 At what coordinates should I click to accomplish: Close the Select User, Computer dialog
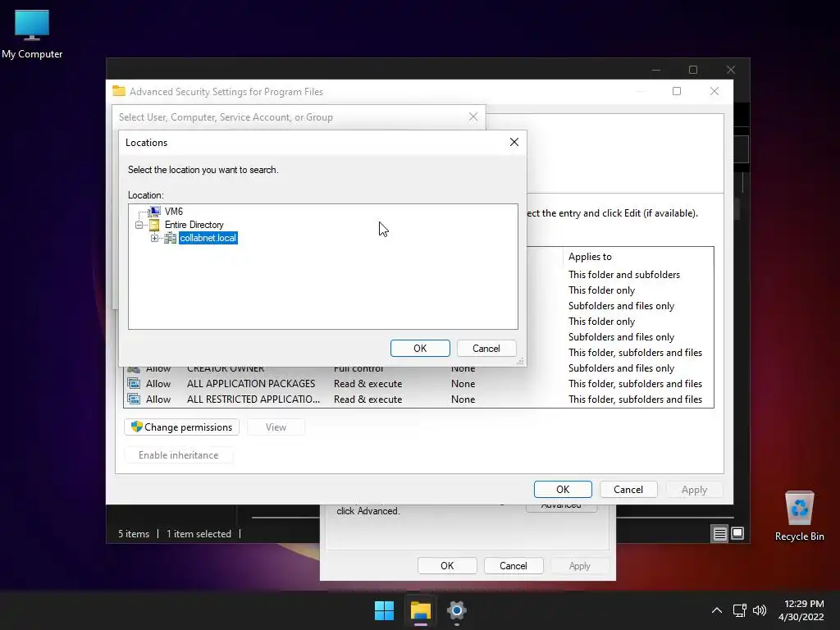[x=473, y=116]
